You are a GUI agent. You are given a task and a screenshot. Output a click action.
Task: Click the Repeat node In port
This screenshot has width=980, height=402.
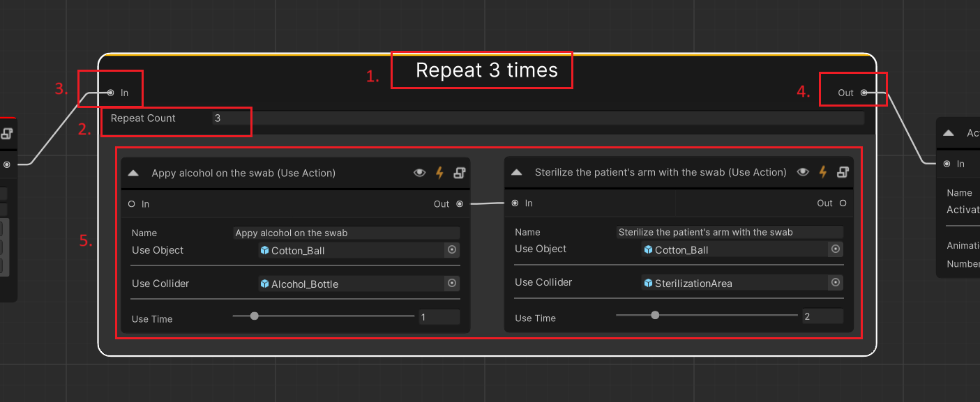110,93
